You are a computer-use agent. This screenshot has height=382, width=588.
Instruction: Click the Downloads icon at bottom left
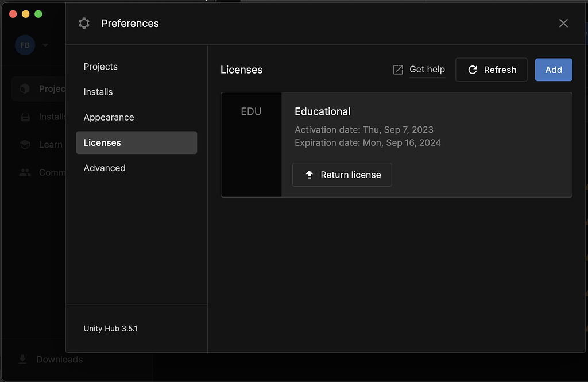click(x=22, y=359)
